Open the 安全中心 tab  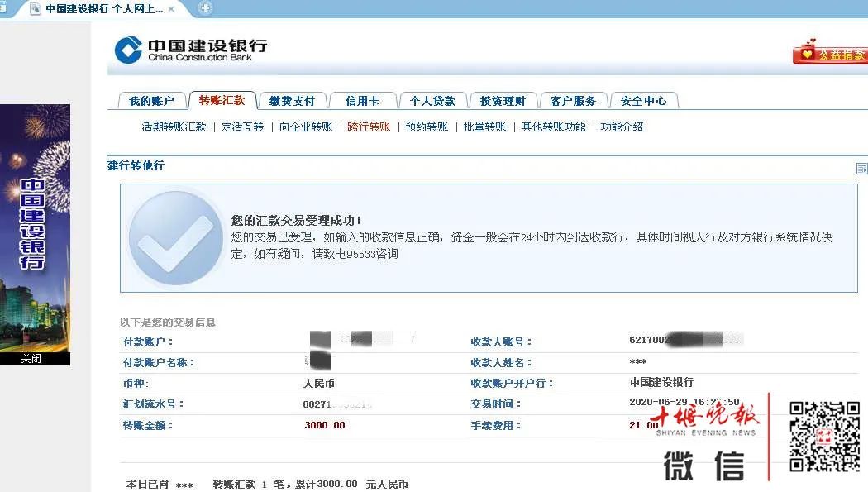pos(643,101)
